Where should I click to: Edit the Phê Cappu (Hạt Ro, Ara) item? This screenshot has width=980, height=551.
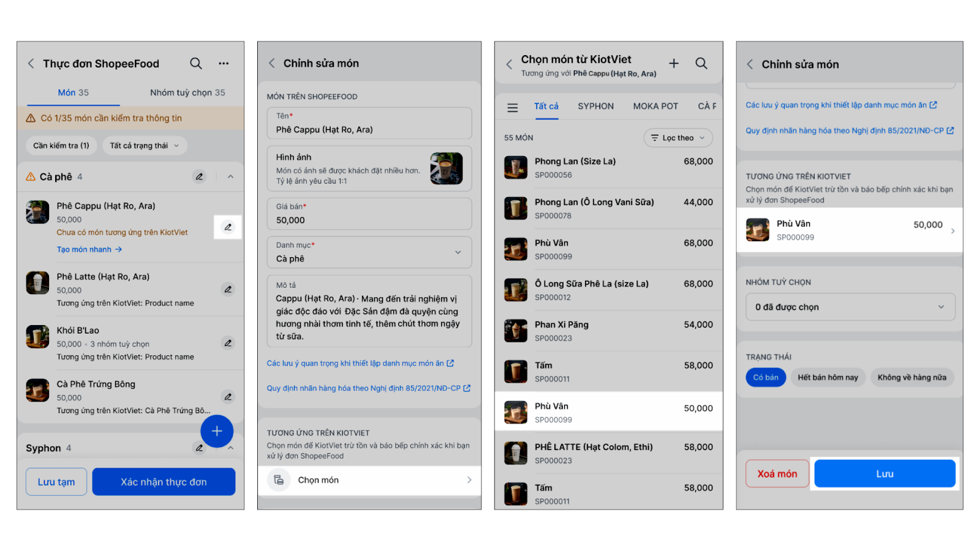tap(228, 227)
